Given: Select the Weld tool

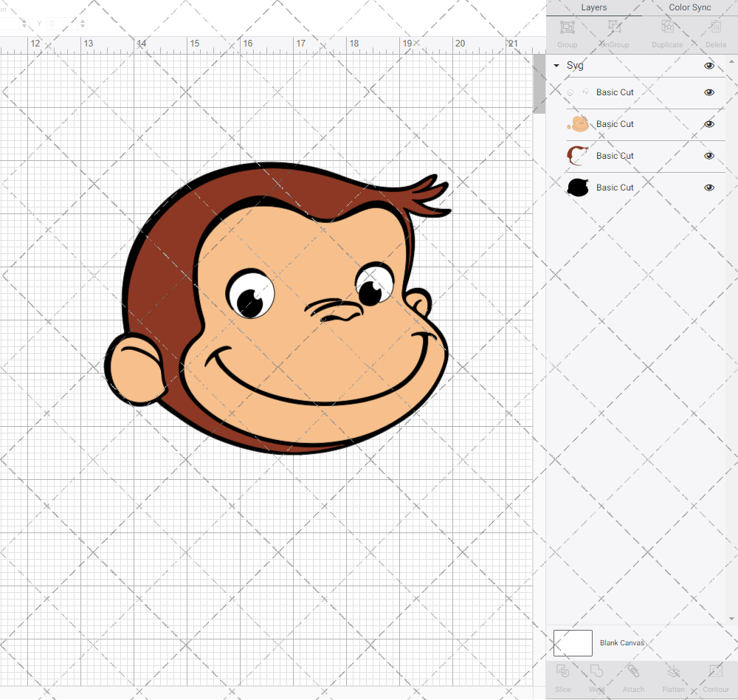Looking at the screenshot, I should [597, 672].
